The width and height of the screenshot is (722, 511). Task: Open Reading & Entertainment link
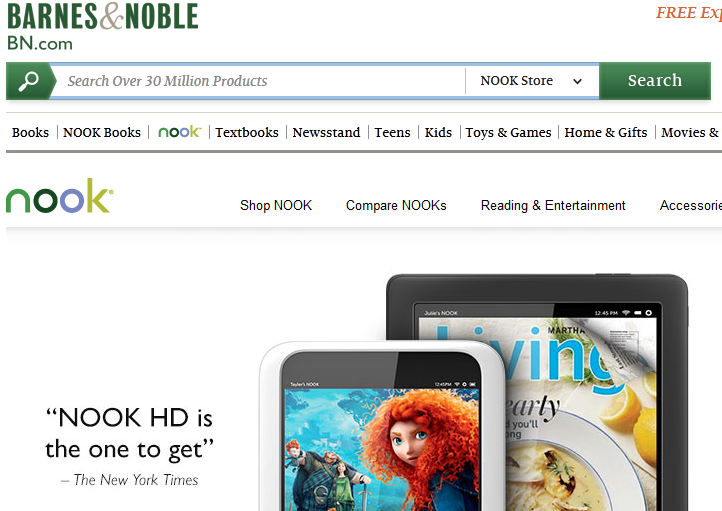coord(553,205)
